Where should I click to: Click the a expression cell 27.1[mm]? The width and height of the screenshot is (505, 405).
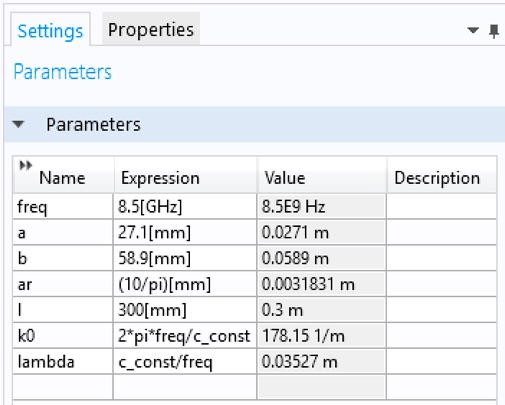point(185,233)
